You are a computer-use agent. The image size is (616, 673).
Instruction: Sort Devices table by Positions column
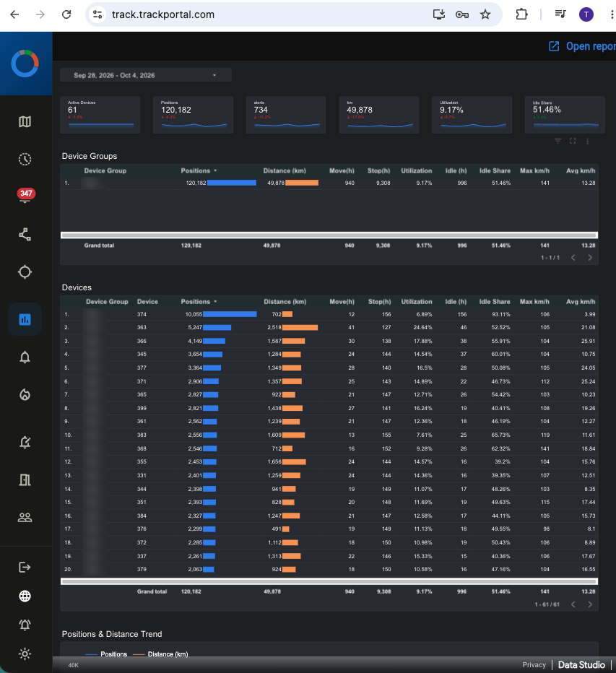click(x=199, y=302)
